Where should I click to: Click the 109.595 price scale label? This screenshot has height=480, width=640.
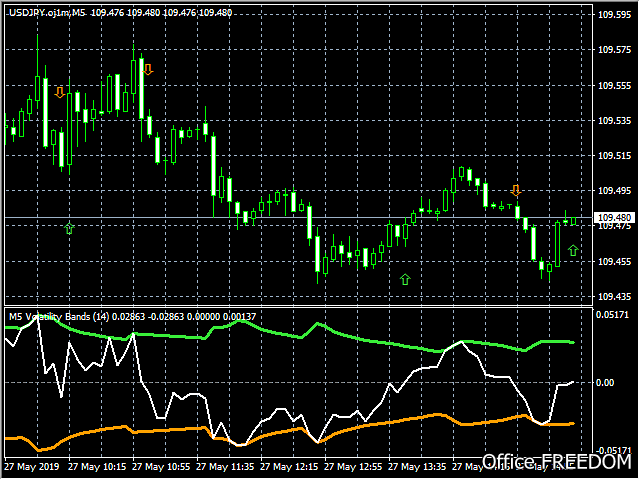pyautogui.click(x=614, y=15)
